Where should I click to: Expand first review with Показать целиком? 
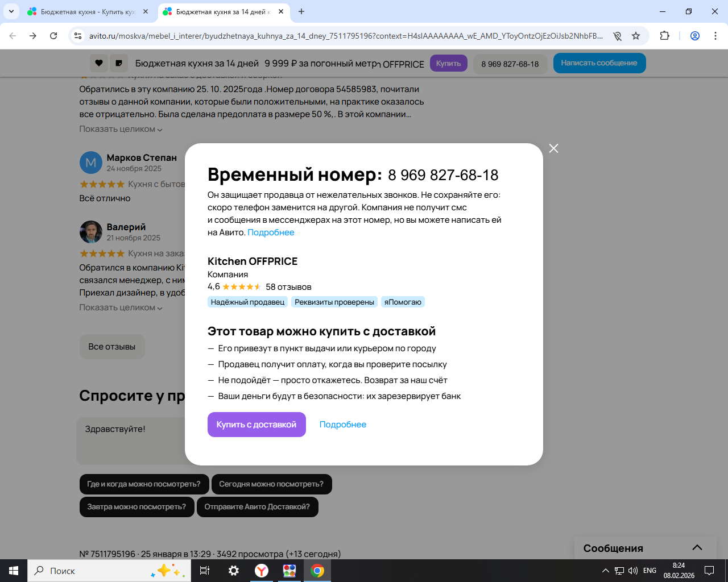[121, 129]
